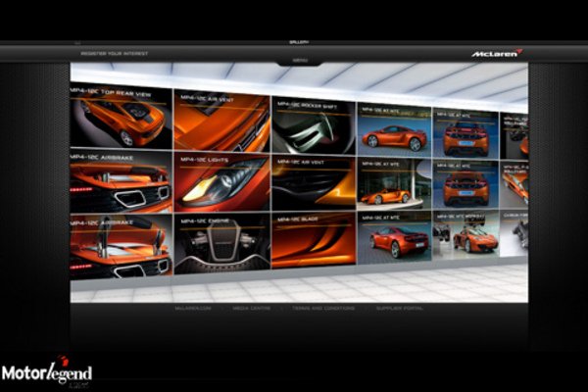Screen dimensions: 588x392
Task: Click the McLaren logo in header
Action: click(497, 53)
